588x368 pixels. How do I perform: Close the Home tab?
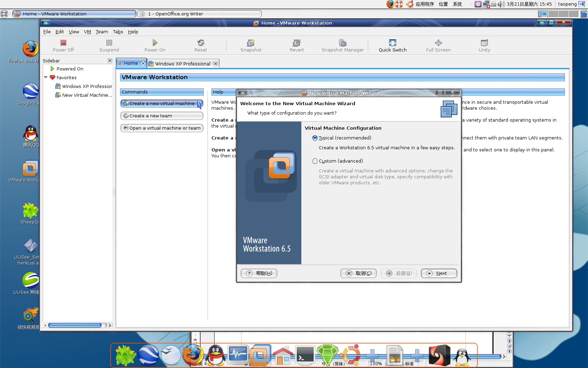(x=143, y=63)
